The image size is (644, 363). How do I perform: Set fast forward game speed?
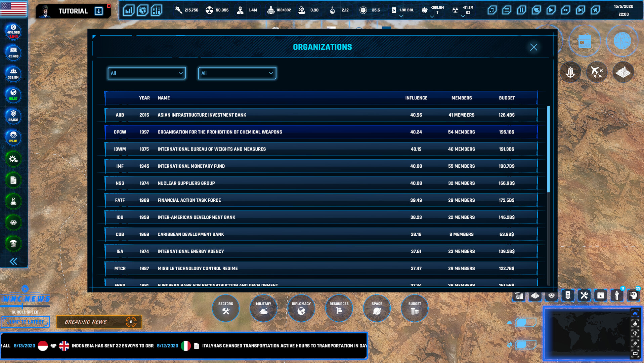[x=566, y=10]
